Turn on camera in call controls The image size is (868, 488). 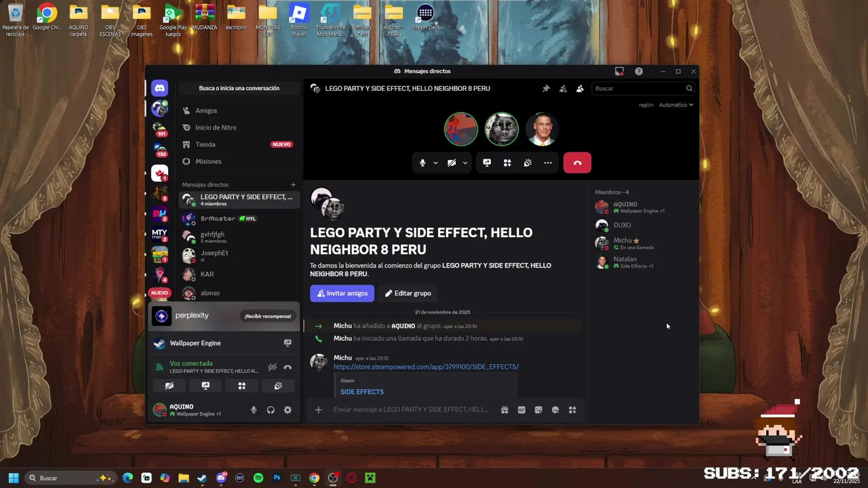pos(452,163)
